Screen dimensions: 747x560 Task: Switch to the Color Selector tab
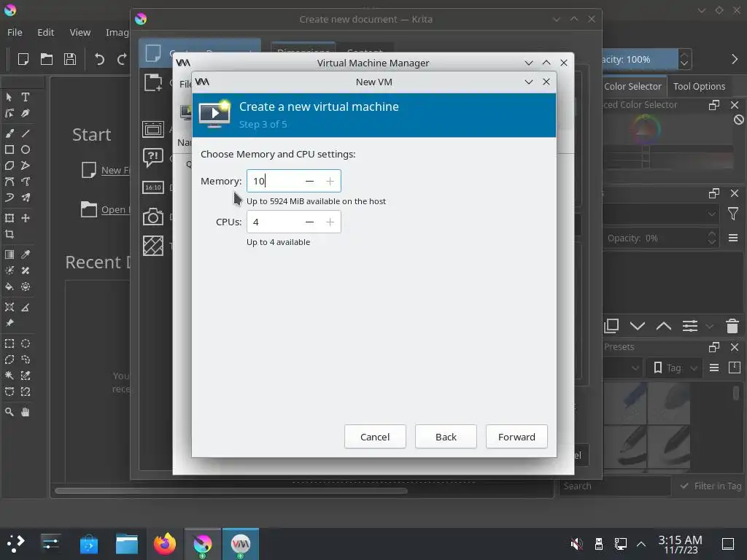(632, 86)
